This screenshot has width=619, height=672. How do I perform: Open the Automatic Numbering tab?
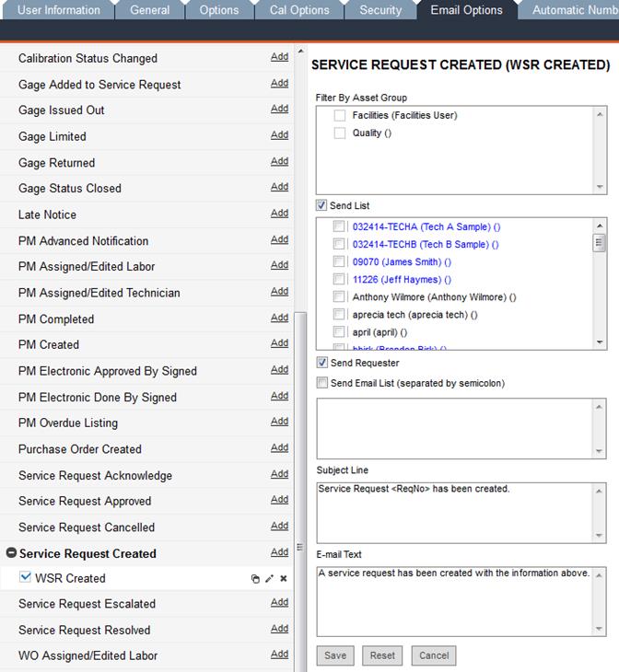[x=569, y=10]
